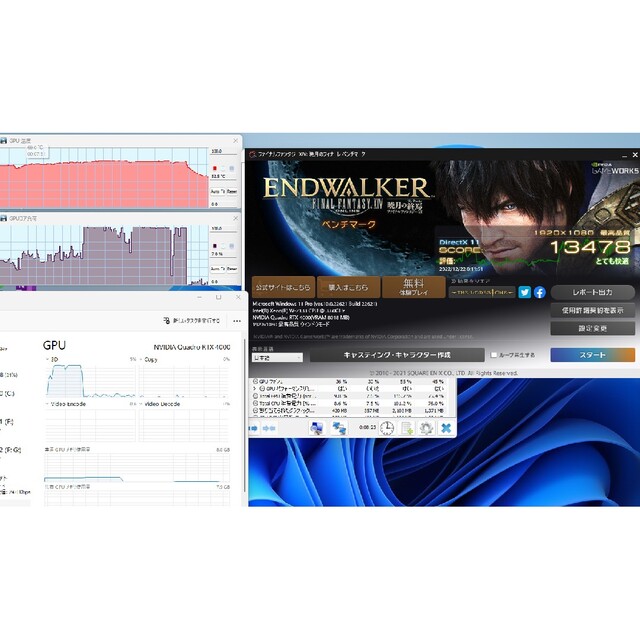Click the NVIDIA Quadro RTX GPU name in Task Manager

click(x=192, y=347)
